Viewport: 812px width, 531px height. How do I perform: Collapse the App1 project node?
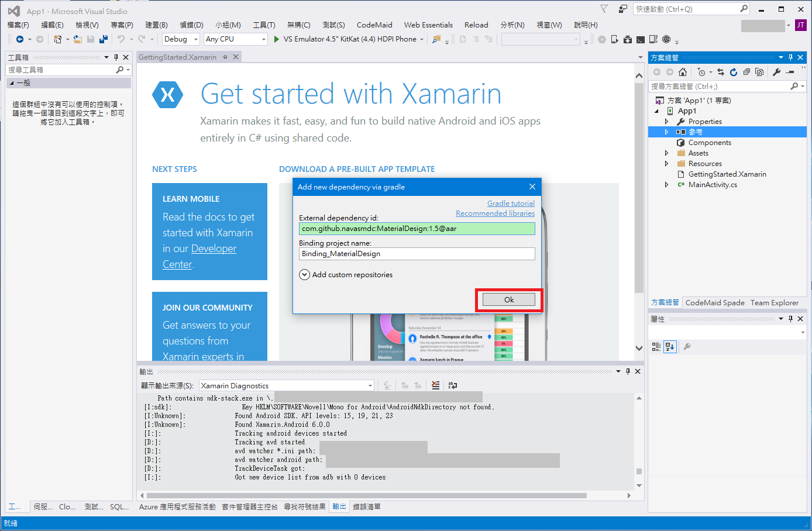656,111
